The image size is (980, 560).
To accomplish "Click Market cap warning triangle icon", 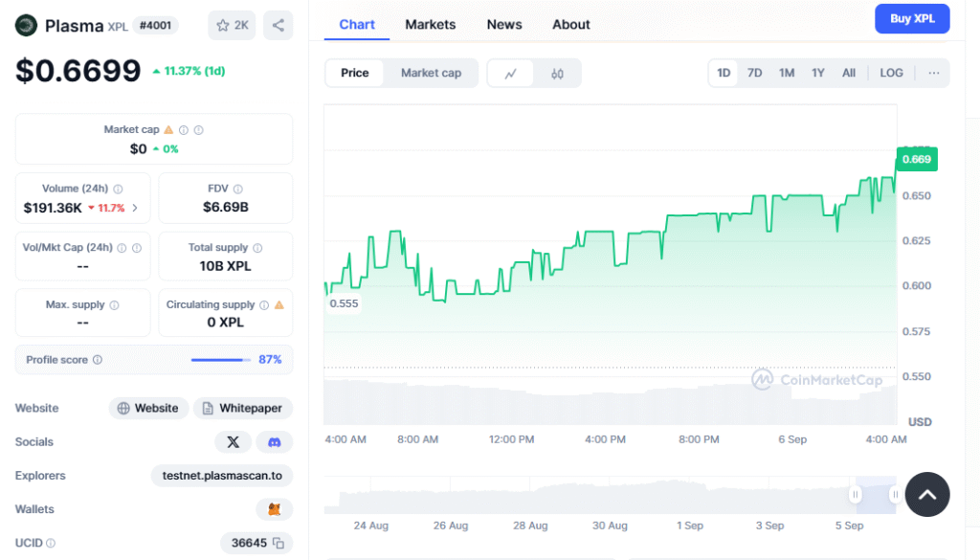I will [x=168, y=129].
